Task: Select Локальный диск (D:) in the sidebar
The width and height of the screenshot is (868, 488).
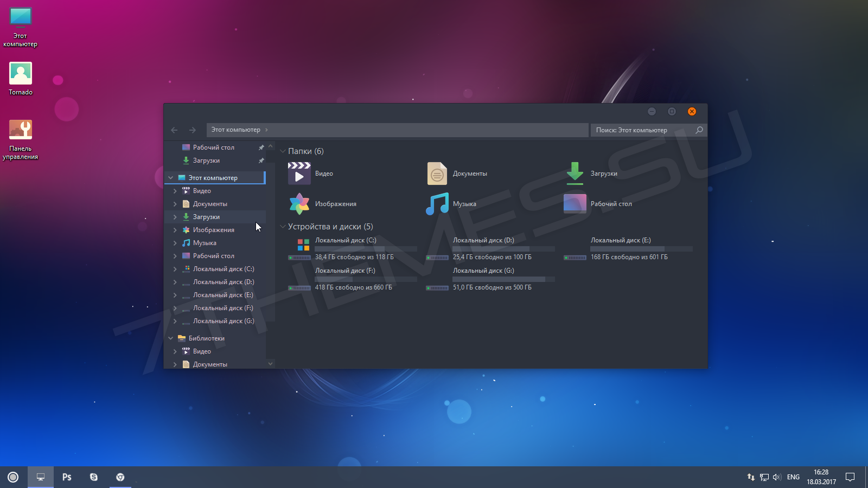Action: pos(224,282)
